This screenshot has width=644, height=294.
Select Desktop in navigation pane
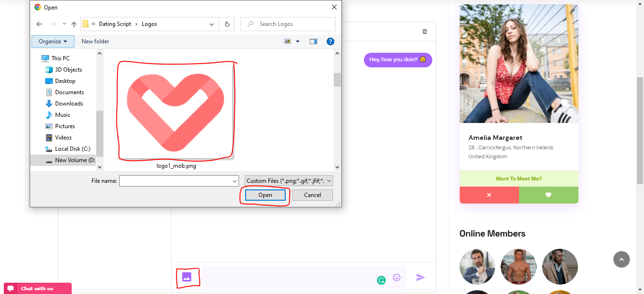(x=65, y=81)
